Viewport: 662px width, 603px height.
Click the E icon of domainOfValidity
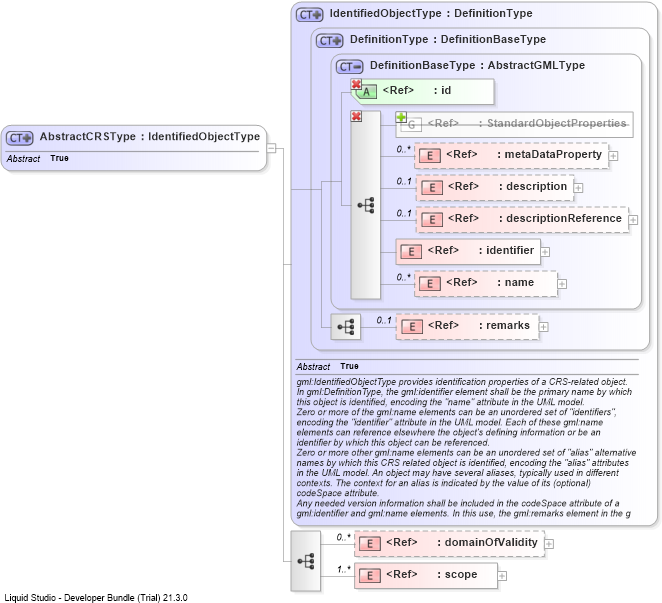pyautogui.click(x=370, y=543)
